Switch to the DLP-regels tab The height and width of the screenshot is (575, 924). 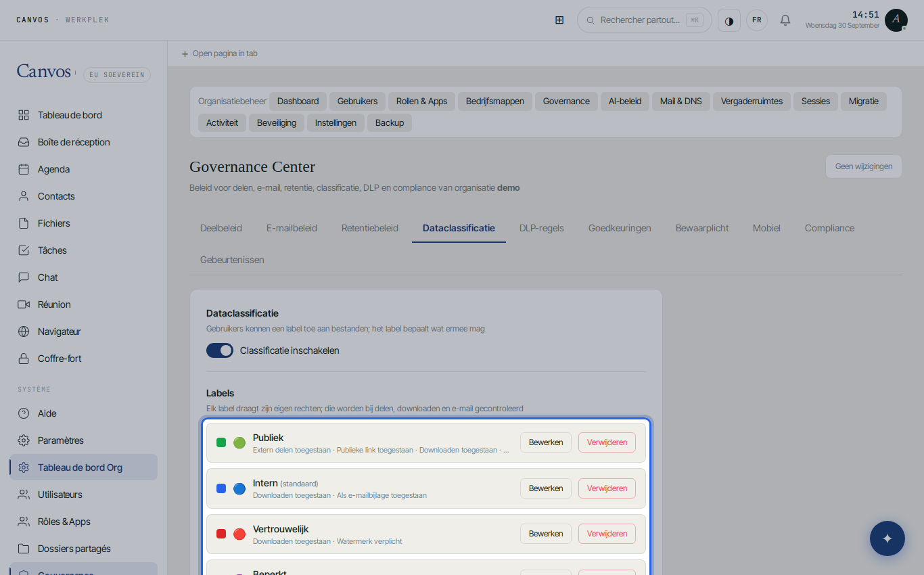click(x=542, y=228)
